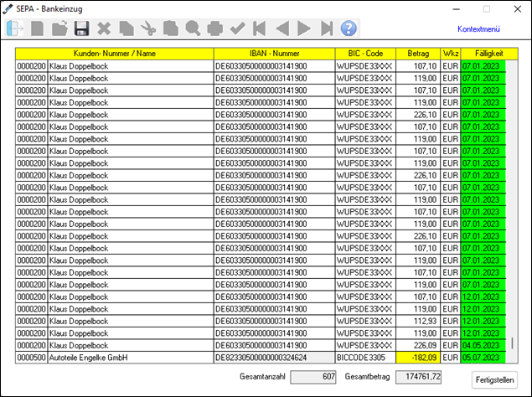Click the BIC - Code column header

(365, 54)
